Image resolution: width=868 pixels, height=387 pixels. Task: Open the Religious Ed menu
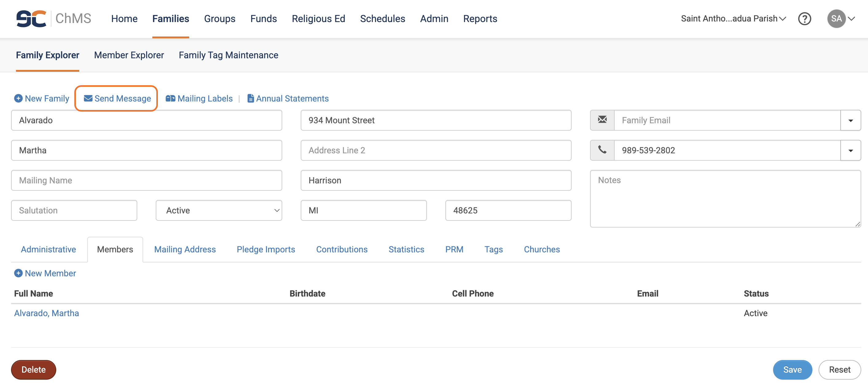(318, 18)
